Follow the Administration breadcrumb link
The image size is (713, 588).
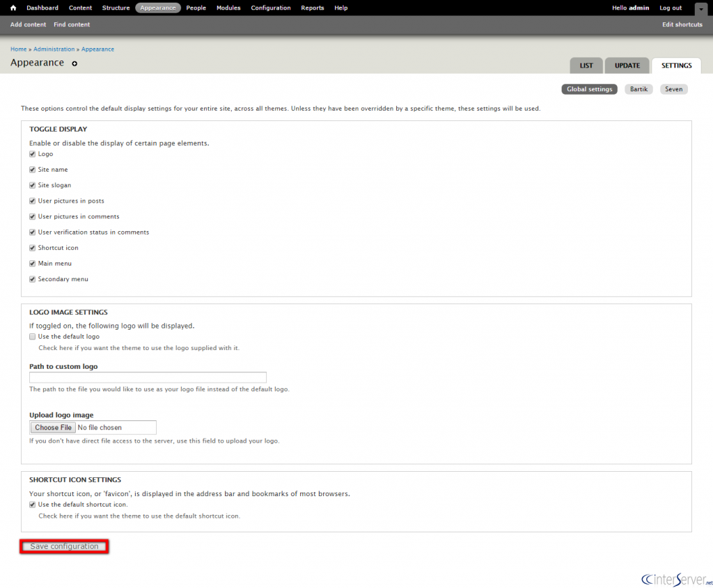(x=54, y=49)
